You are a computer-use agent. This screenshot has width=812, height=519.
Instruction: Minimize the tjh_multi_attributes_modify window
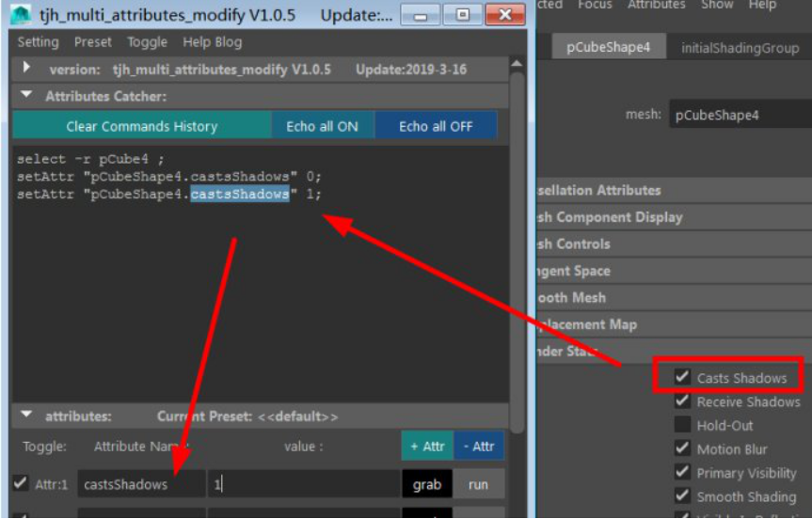421,16
